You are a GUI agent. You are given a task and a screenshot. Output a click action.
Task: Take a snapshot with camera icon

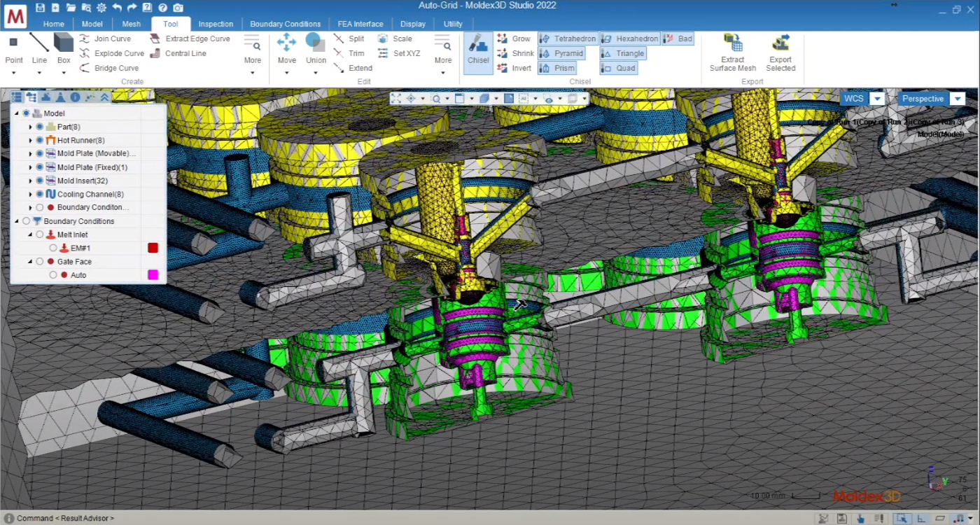coord(178,8)
